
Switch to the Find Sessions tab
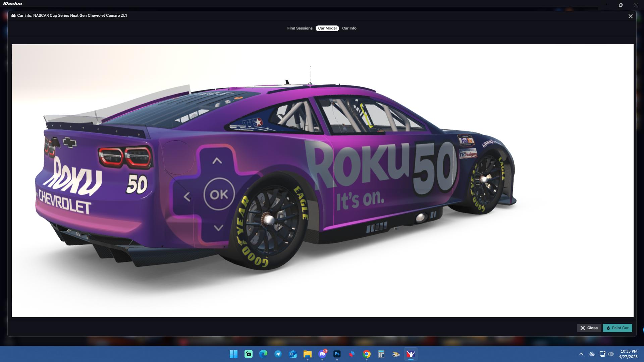click(x=300, y=28)
